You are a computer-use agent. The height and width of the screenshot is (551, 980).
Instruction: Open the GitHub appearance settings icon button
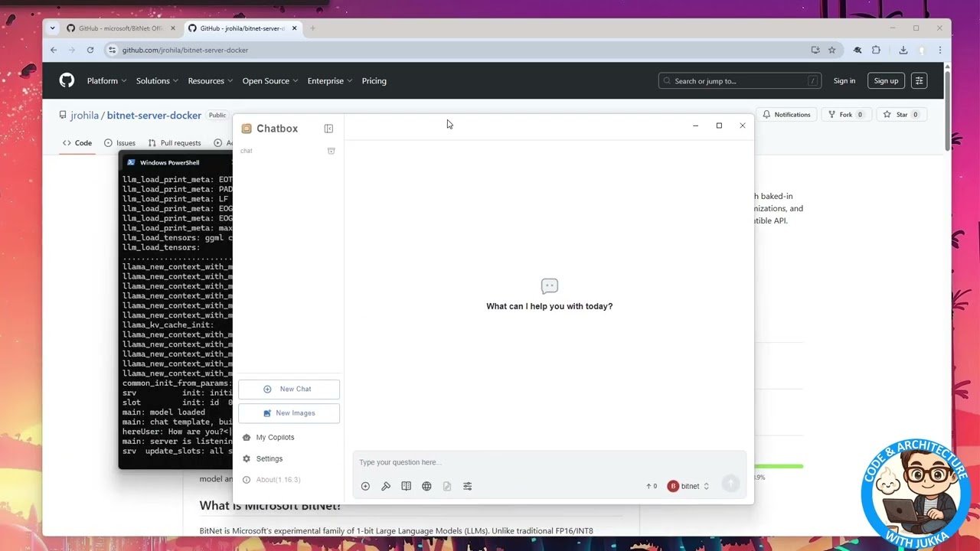tap(920, 80)
